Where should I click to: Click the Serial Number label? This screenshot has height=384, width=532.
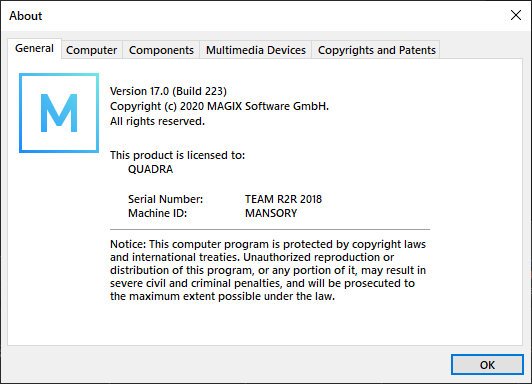pos(165,199)
